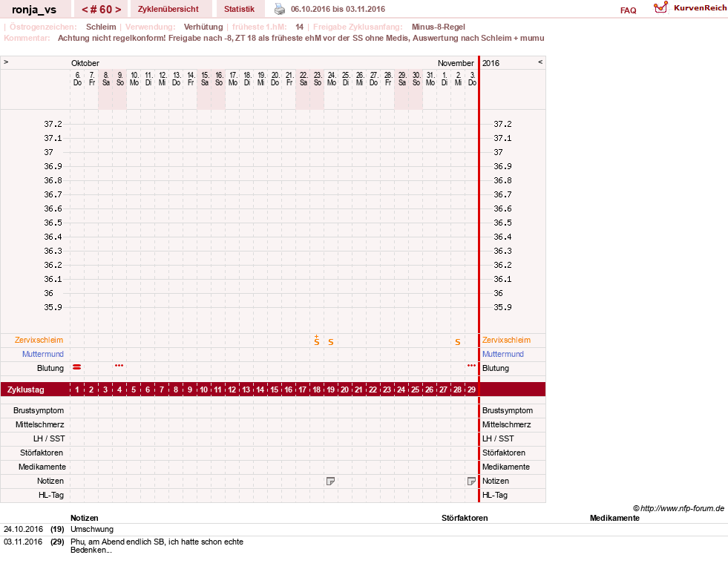
Task: Open the Statistik tab
Action: 239,9
